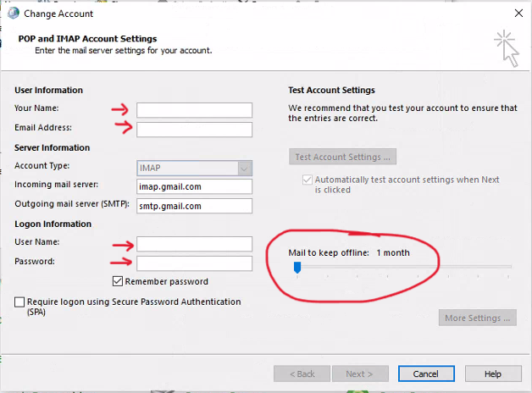Click into the Password field
This screenshot has width=532, height=393.
(x=194, y=263)
